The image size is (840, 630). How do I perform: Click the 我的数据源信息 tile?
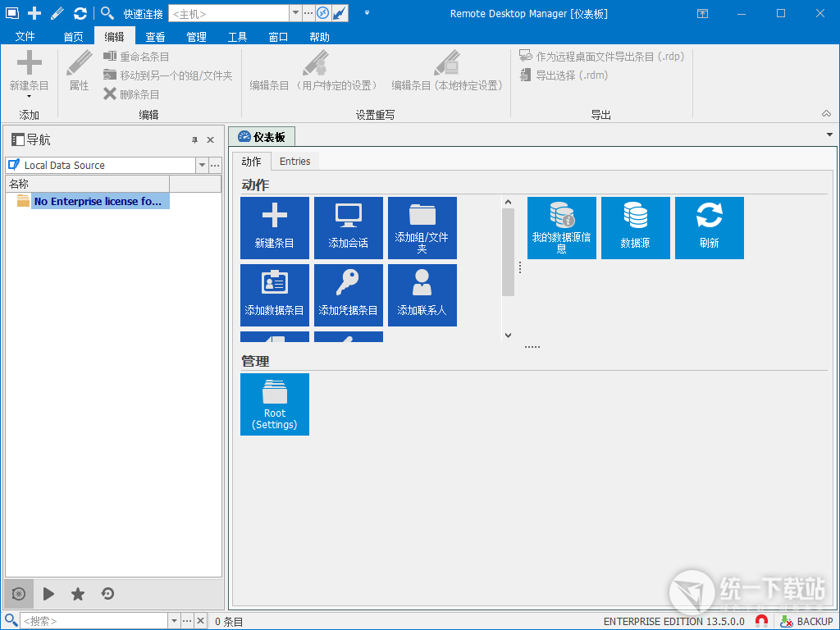tap(562, 228)
